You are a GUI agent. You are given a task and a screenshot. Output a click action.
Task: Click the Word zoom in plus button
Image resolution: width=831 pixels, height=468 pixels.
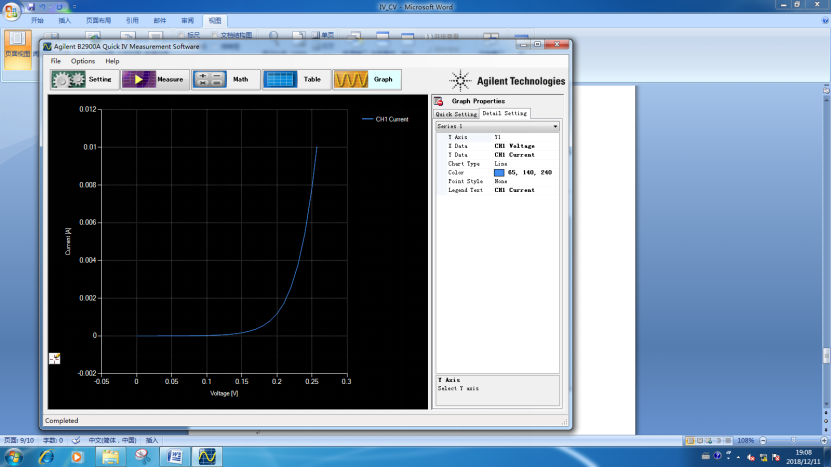824,440
